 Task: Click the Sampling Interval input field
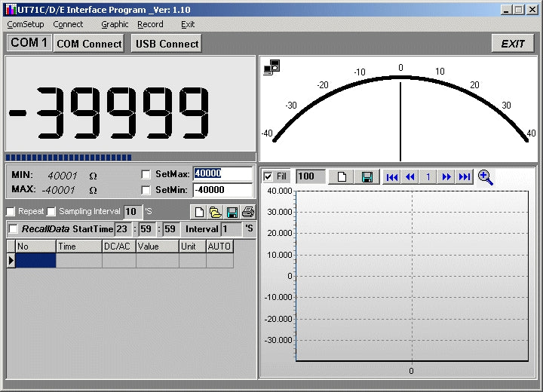pyautogui.click(x=133, y=212)
